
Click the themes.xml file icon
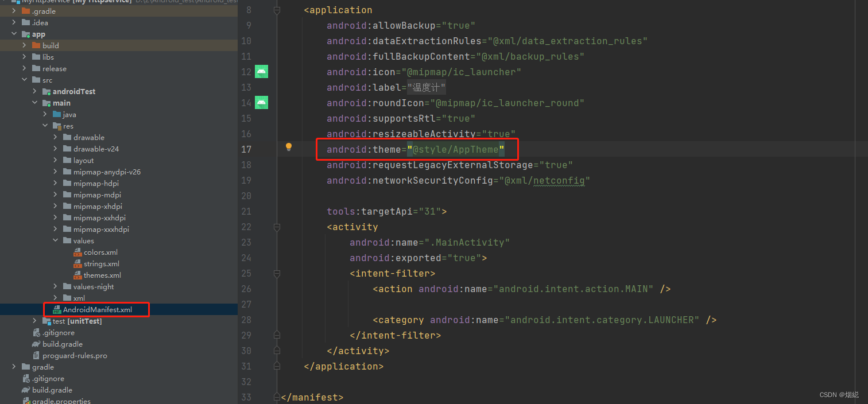[78, 275]
